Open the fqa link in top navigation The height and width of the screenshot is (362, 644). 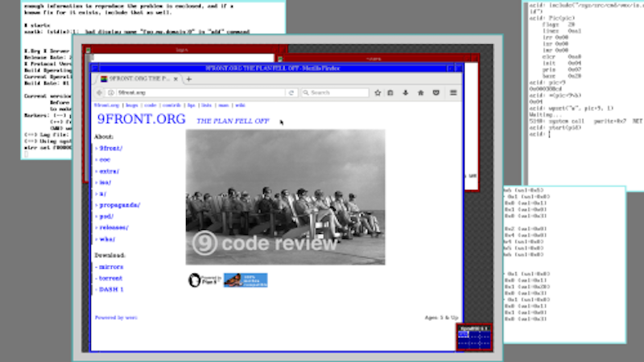tap(191, 105)
